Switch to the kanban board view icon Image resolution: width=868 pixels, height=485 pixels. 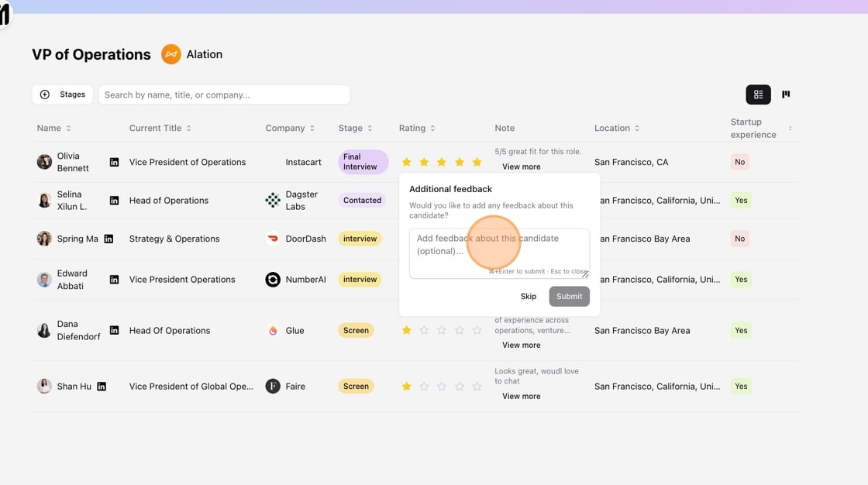pyautogui.click(x=786, y=95)
